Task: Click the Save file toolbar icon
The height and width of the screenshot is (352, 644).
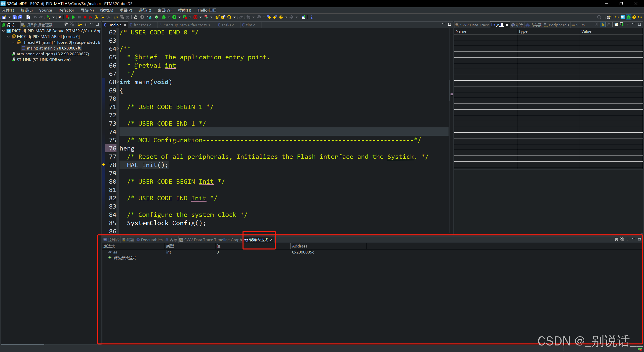Action: point(14,17)
